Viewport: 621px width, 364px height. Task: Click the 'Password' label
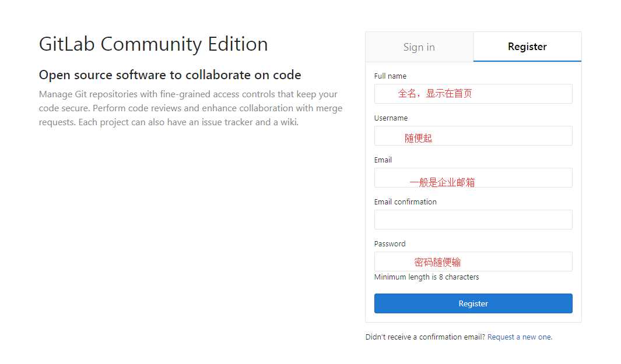click(x=390, y=243)
